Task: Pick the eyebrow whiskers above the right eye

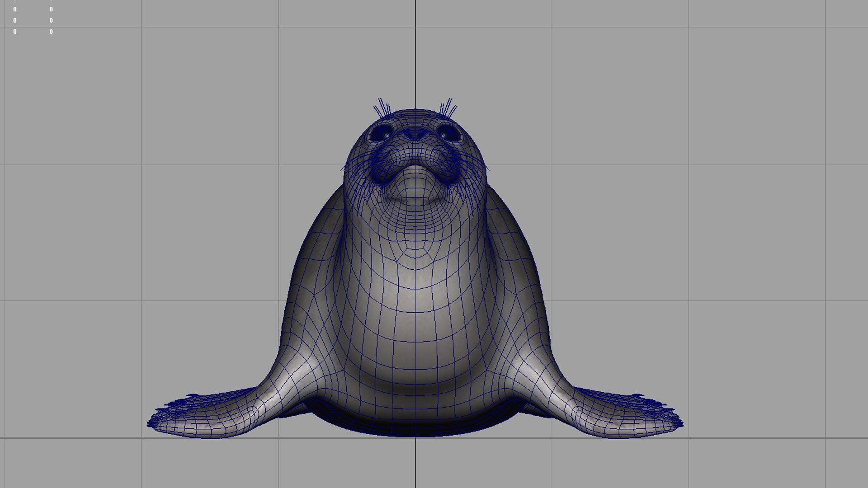Action: tap(448, 108)
